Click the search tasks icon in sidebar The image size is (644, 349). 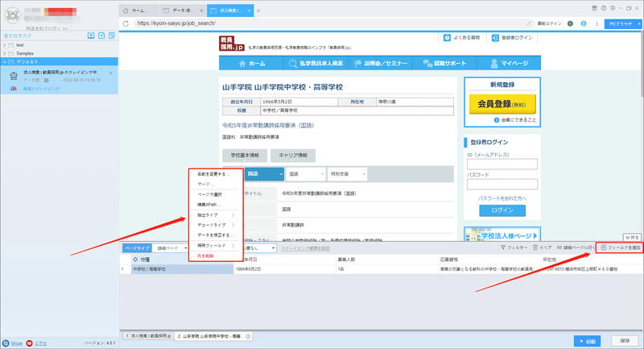(x=112, y=35)
